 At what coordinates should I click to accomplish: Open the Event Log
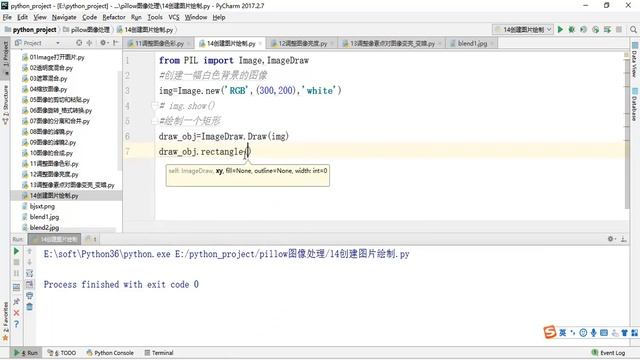[608, 353]
